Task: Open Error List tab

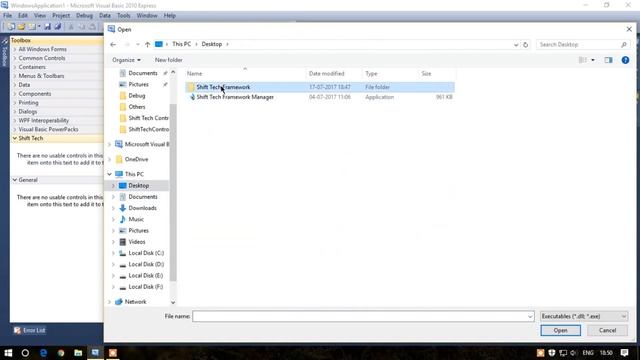Action: [29, 330]
